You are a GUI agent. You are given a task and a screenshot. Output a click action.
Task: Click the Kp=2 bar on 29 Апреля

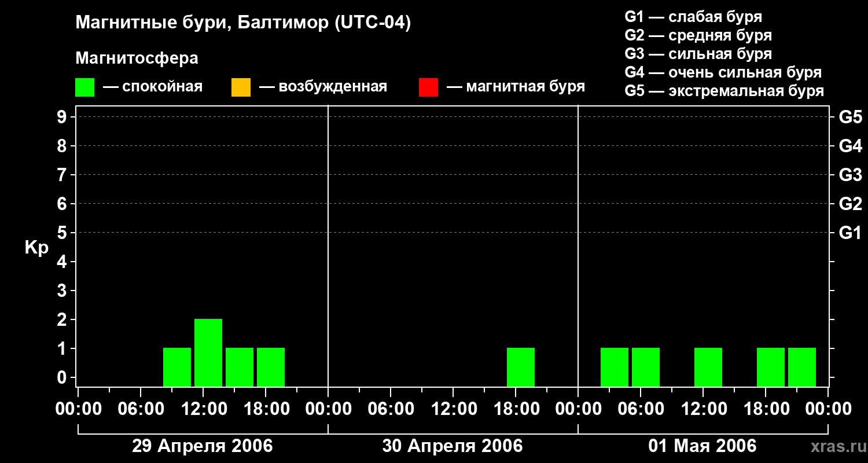[208, 352]
